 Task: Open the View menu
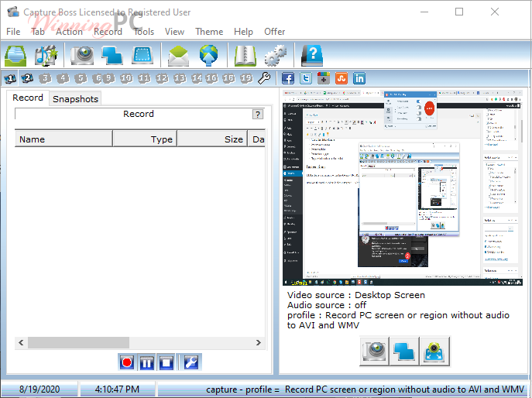(x=174, y=32)
